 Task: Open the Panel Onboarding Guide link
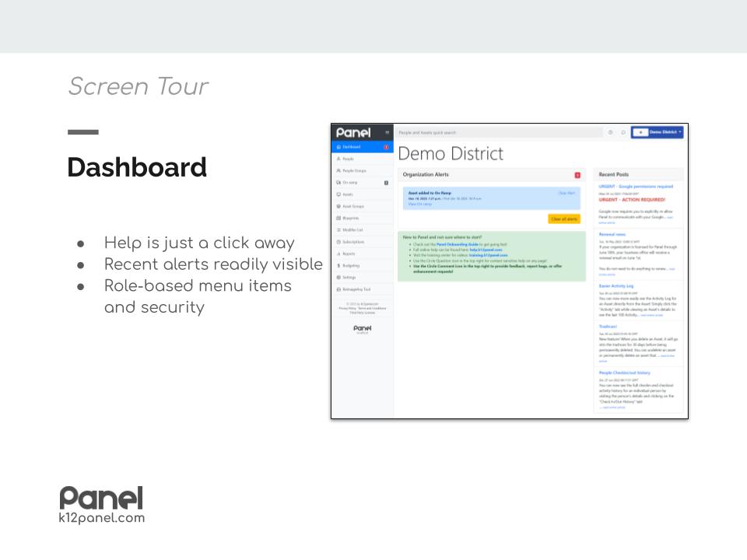(458, 244)
